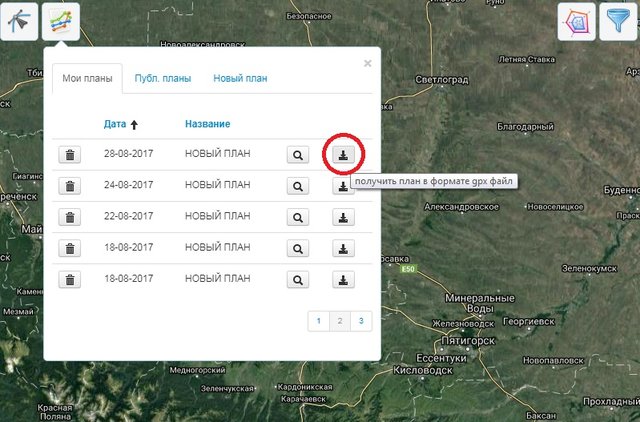Go to page 2 of plans
This screenshot has height=422, width=640.
(339, 320)
